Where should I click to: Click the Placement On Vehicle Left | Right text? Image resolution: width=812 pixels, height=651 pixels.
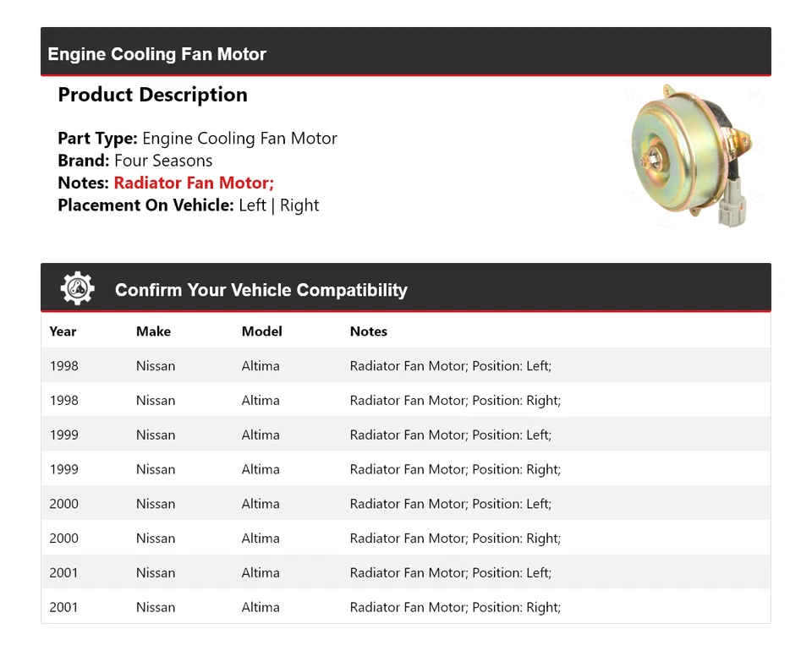point(278,205)
